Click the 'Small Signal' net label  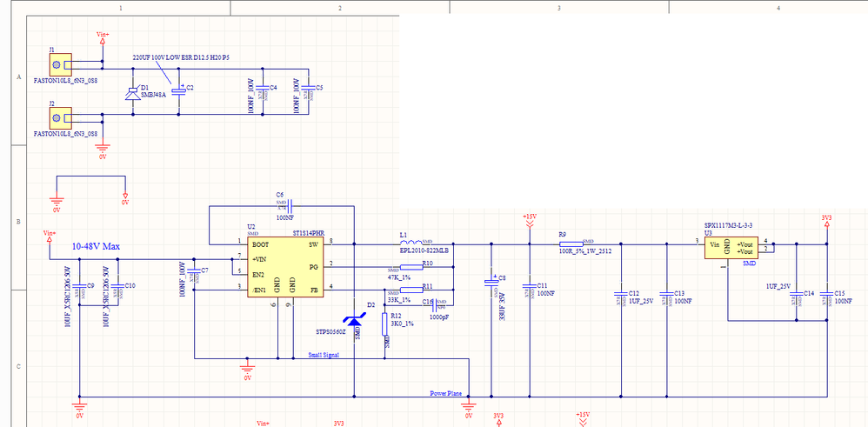[x=324, y=355]
